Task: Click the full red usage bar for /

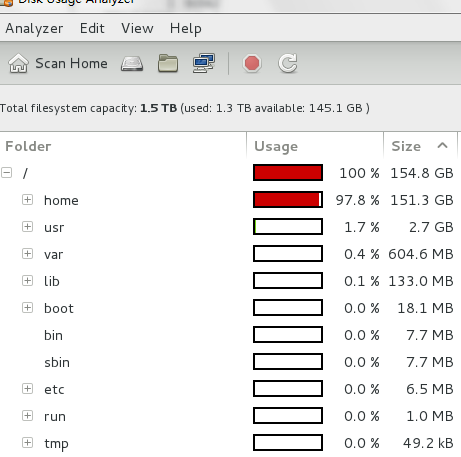Action: click(x=288, y=173)
